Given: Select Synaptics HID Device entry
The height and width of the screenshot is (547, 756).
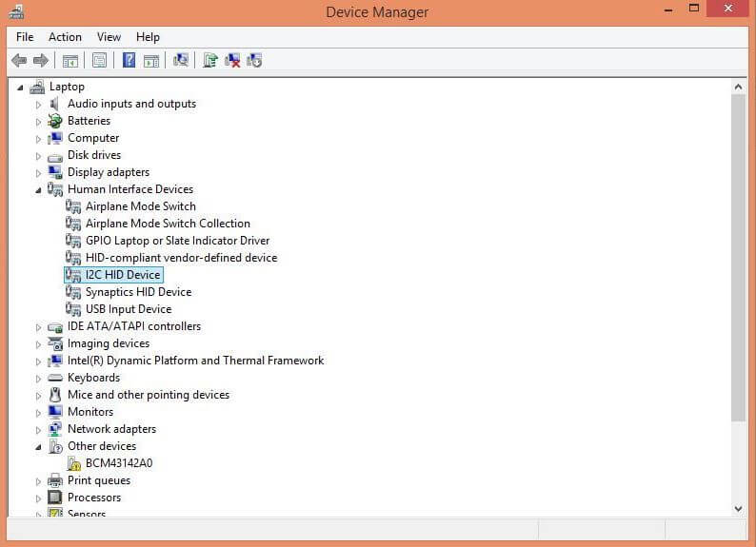Looking at the screenshot, I should point(138,292).
